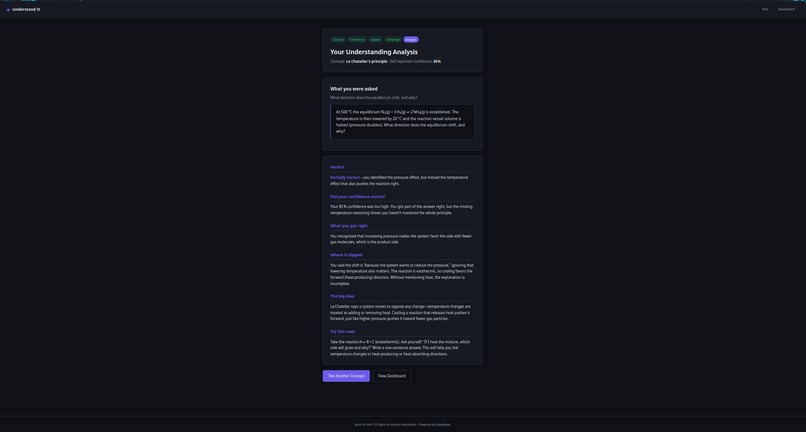The image size is (806, 432).
Task: Click the quoted equilibrium question box
Action: [402, 122]
